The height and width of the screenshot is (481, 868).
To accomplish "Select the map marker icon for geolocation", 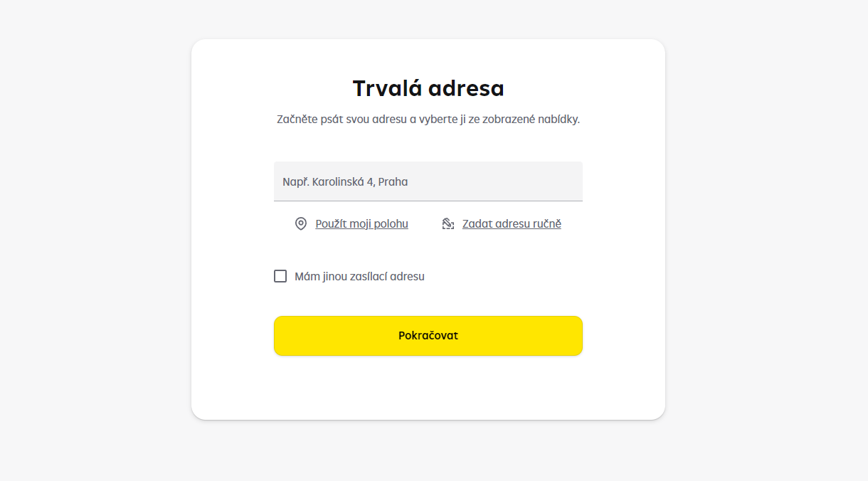I will point(301,223).
